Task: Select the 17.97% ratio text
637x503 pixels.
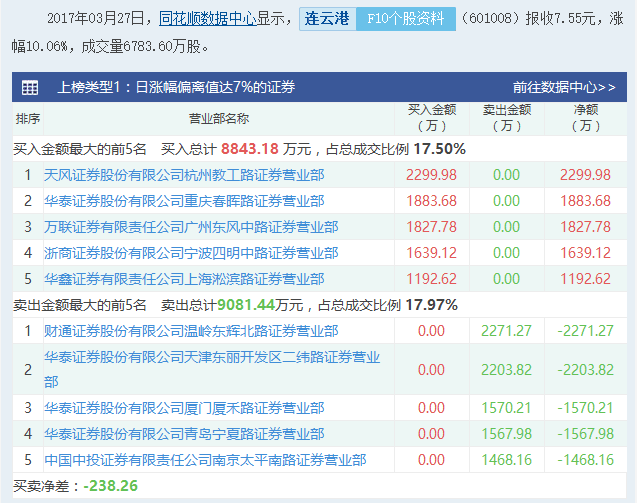Action: click(x=431, y=305)
